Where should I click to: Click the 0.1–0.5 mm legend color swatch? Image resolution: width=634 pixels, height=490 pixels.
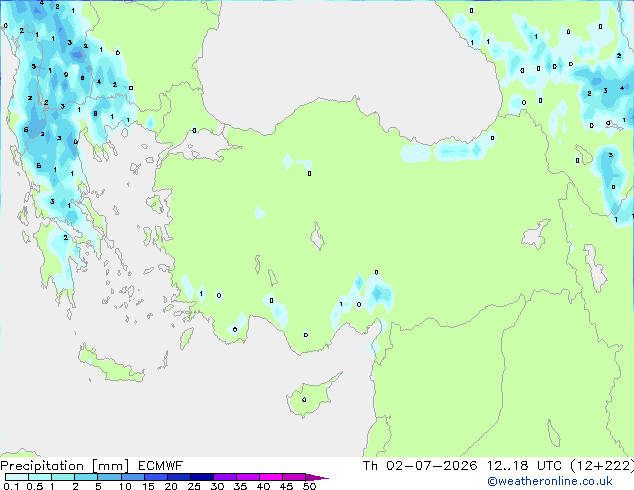tap(17, 477)
